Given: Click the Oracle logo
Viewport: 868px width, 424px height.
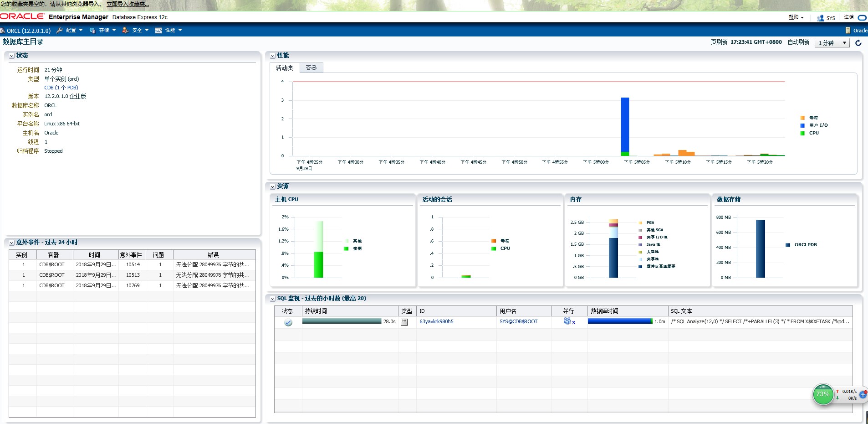Looking at the screenshot, I should tap(22, 16).
